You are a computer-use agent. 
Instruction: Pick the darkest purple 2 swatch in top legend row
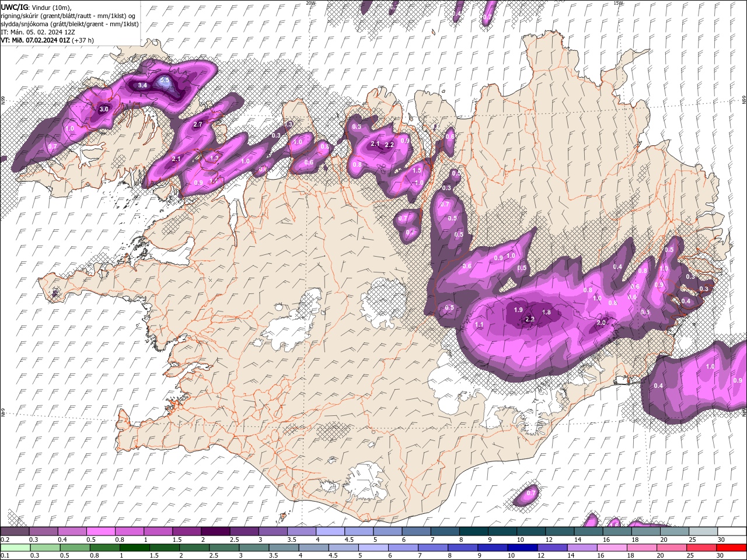pyautogui.click(x=215, y=531)
